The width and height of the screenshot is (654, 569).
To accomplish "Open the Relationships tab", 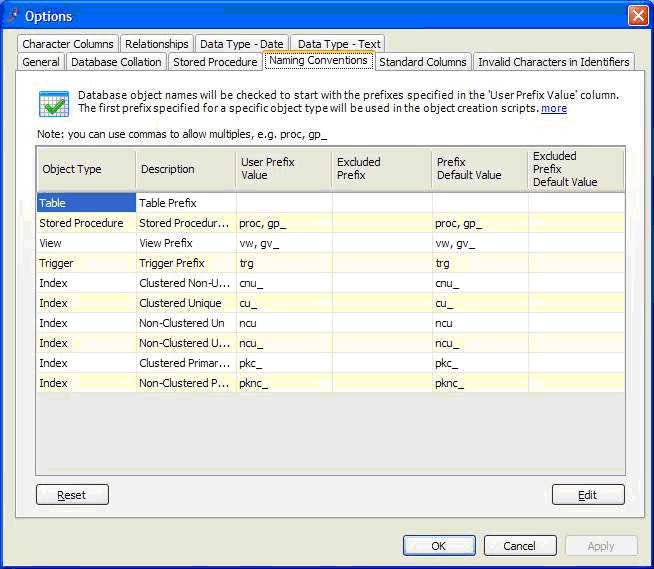I will point(157,44).
